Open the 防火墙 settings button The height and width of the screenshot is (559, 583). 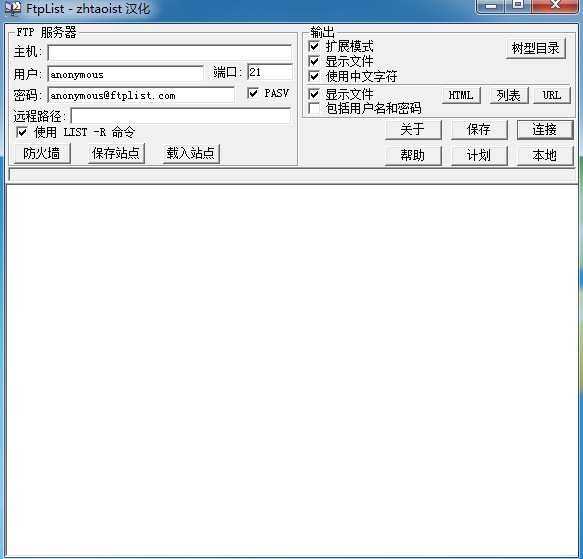pos(42,154)
